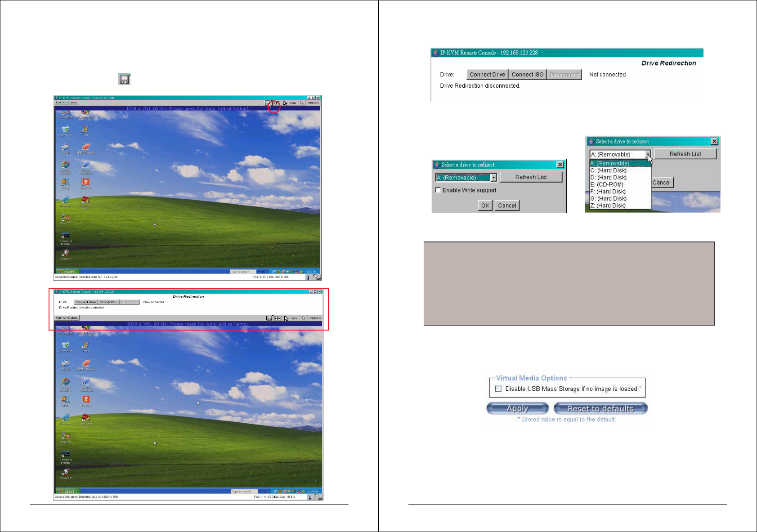Open Recycle Bin in the upper console
The height and width of the screenshot is (532, 757).
(65, 130)
